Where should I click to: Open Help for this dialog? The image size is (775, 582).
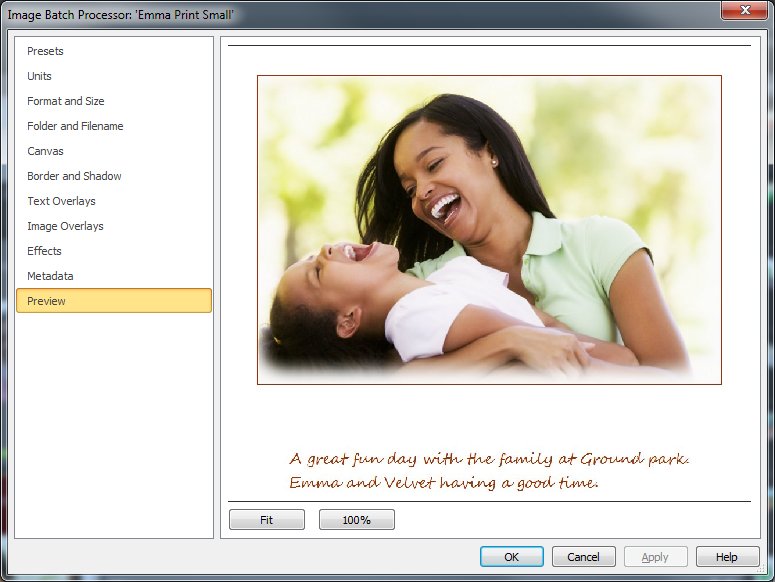728,557
